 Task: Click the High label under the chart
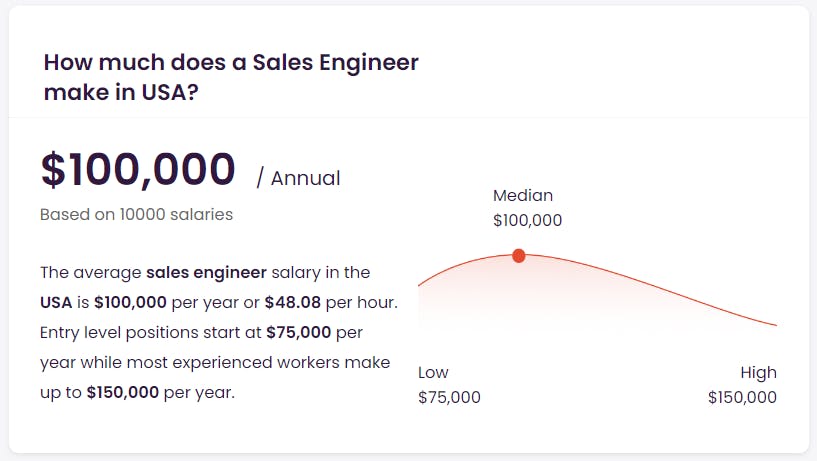tap(758, 373)
